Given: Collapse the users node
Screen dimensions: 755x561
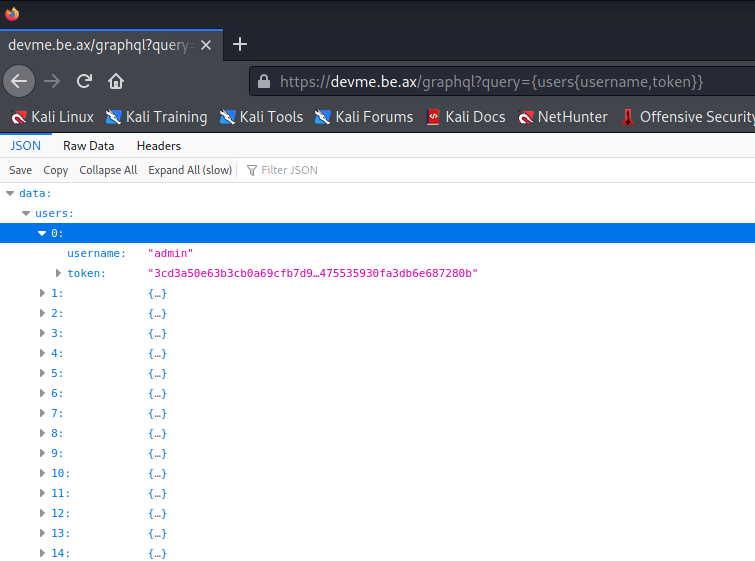Looking at the screenshot, I should click(26, 213).
